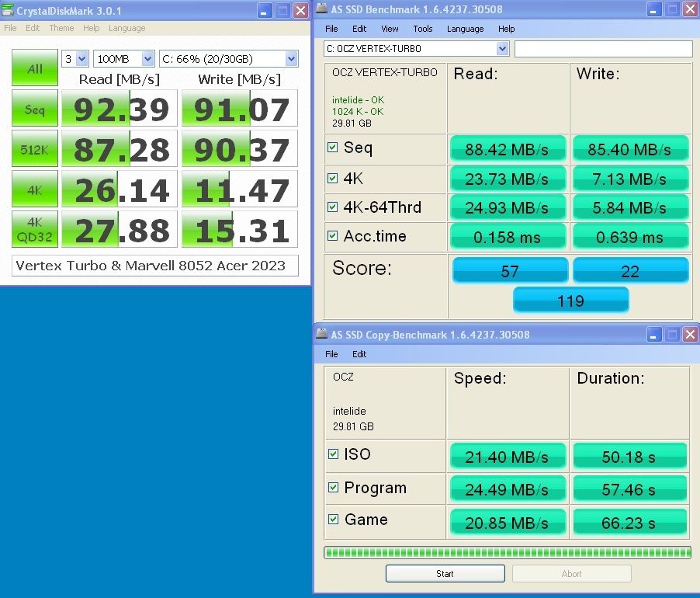Disable the Acc.time test checkbox
700x598 pixels.
[333, 236]
